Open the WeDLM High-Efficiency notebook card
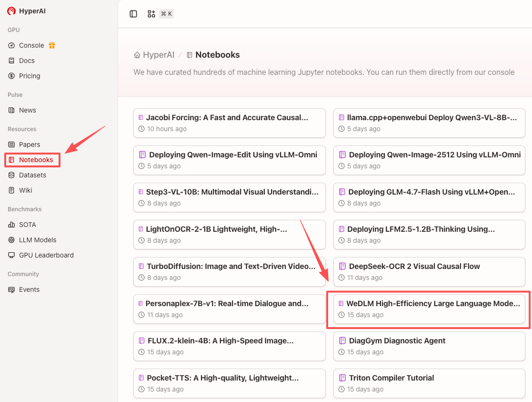 (x=429, y=309)
